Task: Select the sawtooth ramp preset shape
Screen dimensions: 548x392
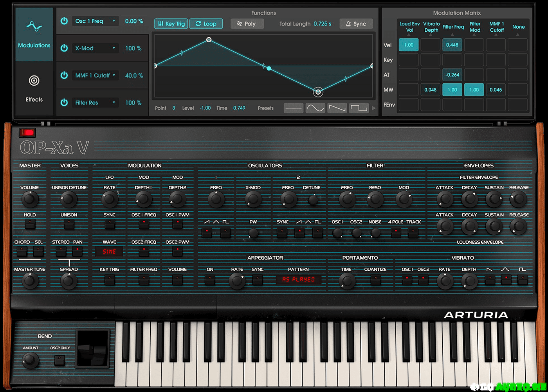Action: click(x=337, y=108)
